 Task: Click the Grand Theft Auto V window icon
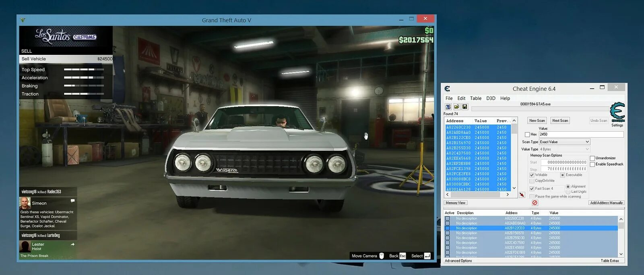[x=23, y=20]
